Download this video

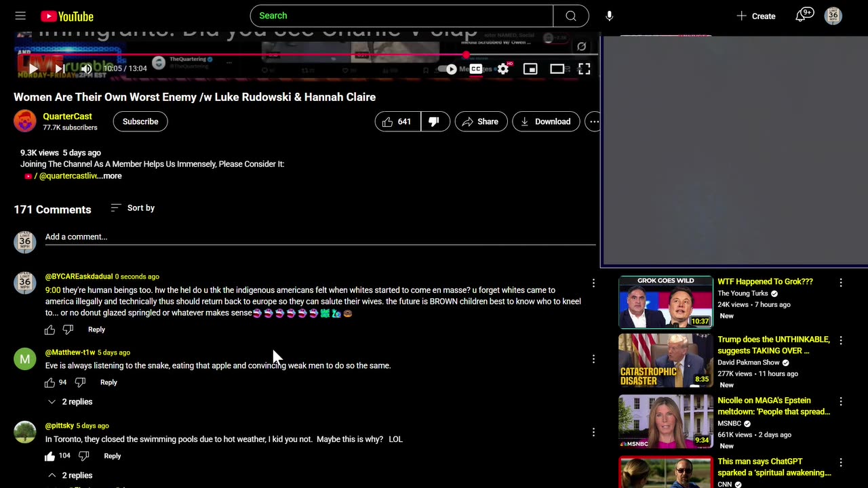(546, 121)
